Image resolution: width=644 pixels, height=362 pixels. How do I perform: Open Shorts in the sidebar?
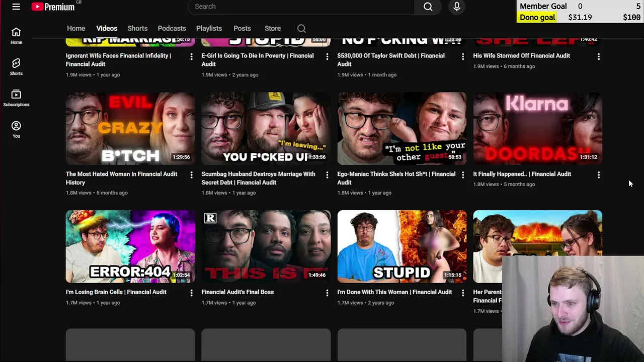16,67
